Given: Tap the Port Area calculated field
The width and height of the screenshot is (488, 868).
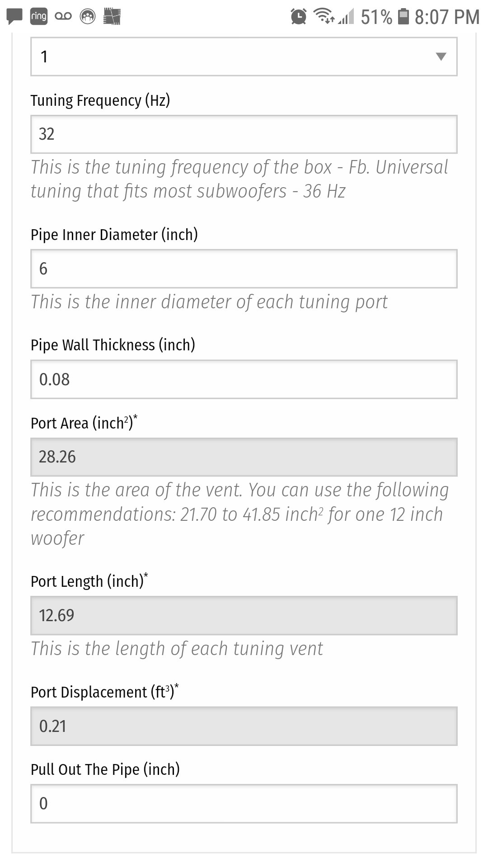Looking at the screenshot, I should click(244, 457).
